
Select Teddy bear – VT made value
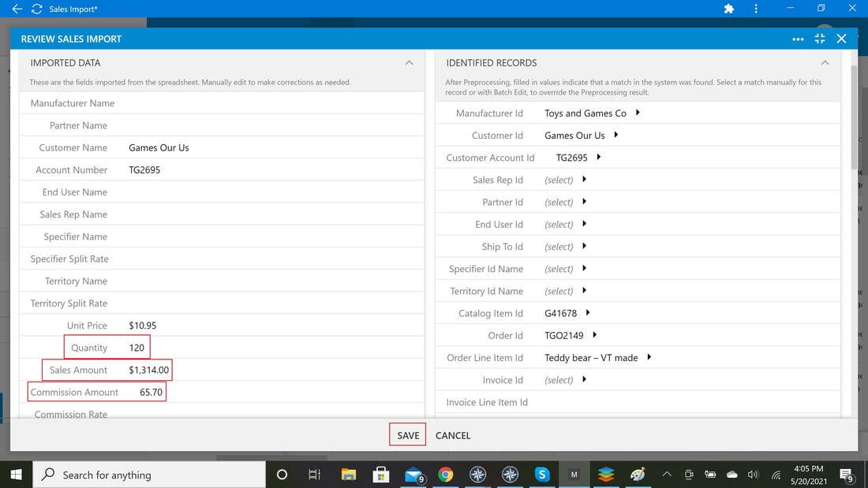pos(591,358)
